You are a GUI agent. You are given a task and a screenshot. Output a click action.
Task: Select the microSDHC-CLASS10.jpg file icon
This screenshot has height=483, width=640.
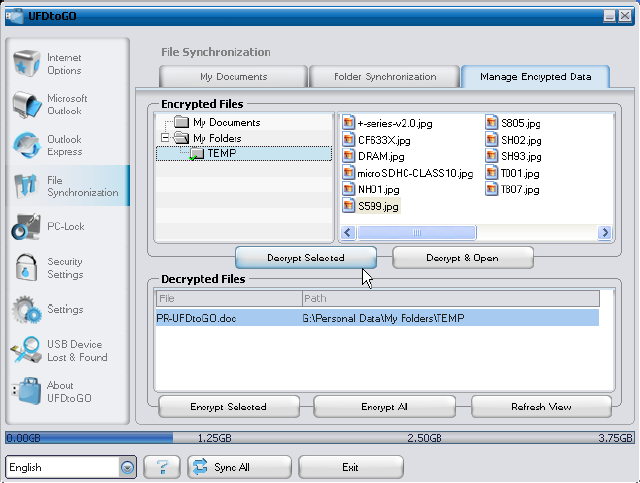tap(348, 172)
